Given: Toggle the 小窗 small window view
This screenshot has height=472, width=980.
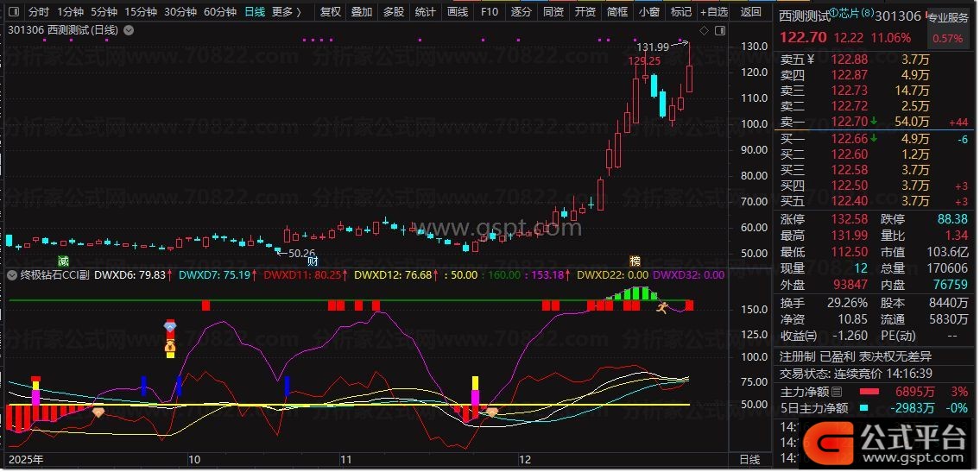Looking at the screenshot, I should click(x=648, y=12).
